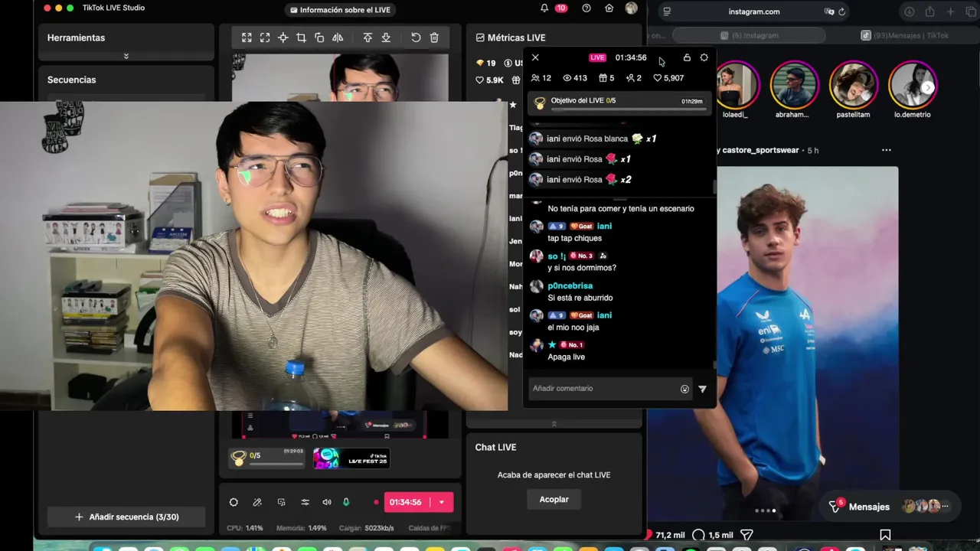The width and height of the screenshot is (980, 551).
Task: Collapse the Métricas LIVE panel with bottom chevron
Action: coord(554,424)
